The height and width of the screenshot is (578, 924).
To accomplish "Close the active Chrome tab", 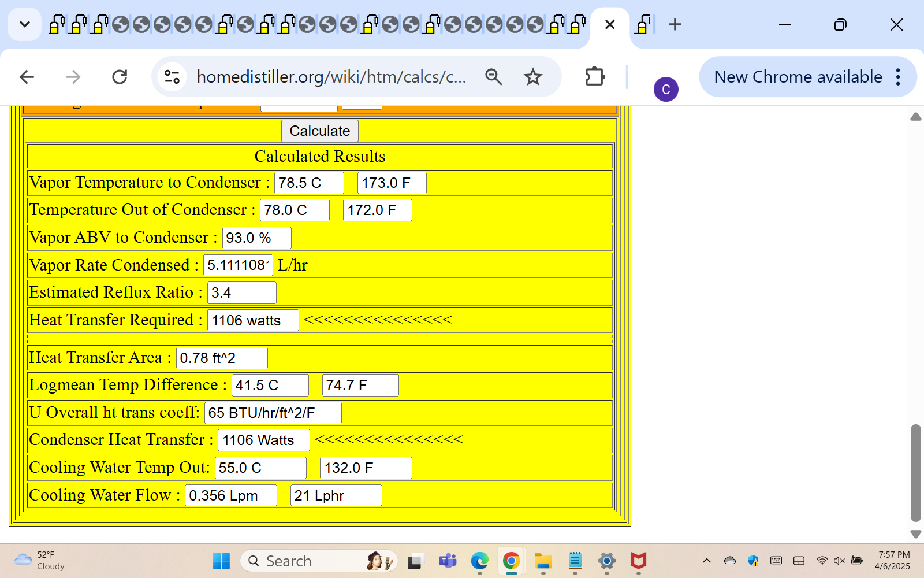I will point(610,24).
